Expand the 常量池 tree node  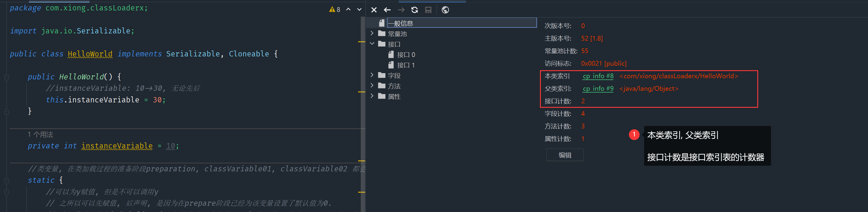372,33
